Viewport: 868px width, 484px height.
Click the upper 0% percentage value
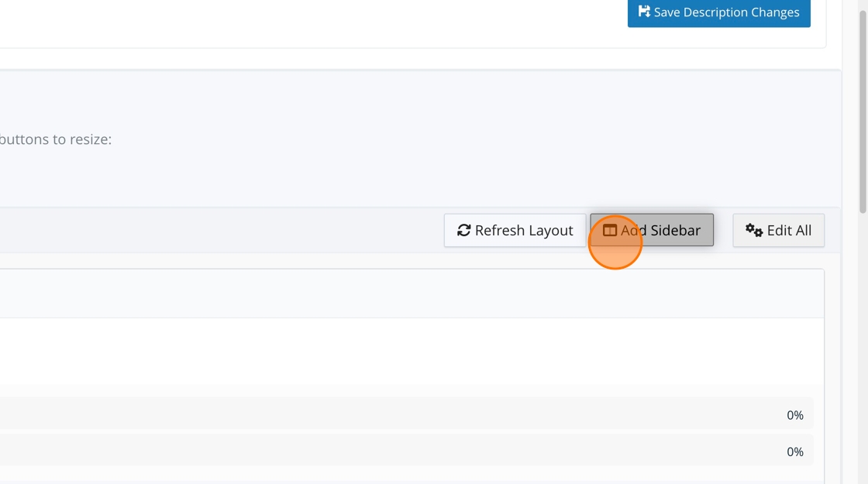click(x=795, y=415)
